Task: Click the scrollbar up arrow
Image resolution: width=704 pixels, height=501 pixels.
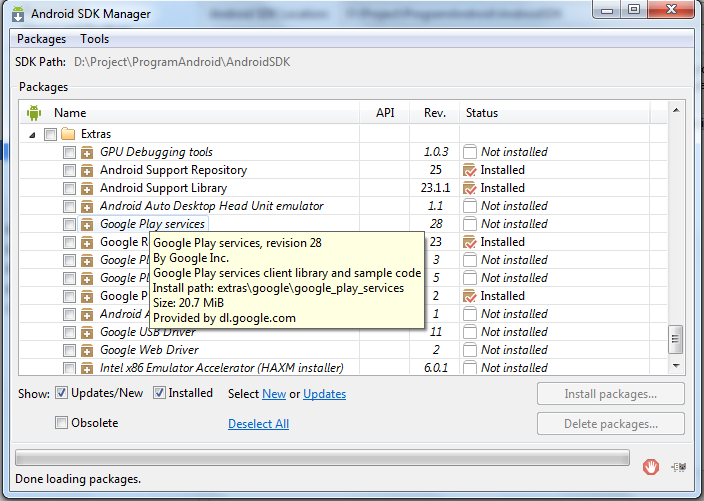Action: (x=676, y=110)
